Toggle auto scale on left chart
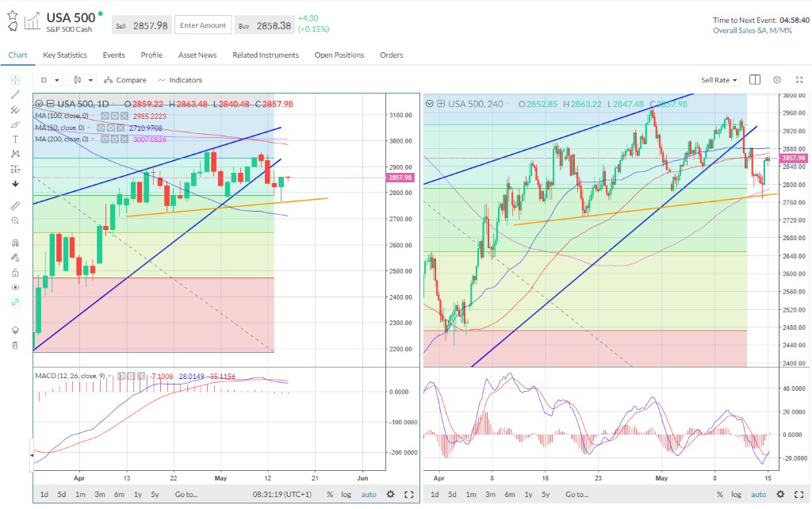The width and height of the screenshot is (812, 509). pyautogui.click(x=369, y=495)
